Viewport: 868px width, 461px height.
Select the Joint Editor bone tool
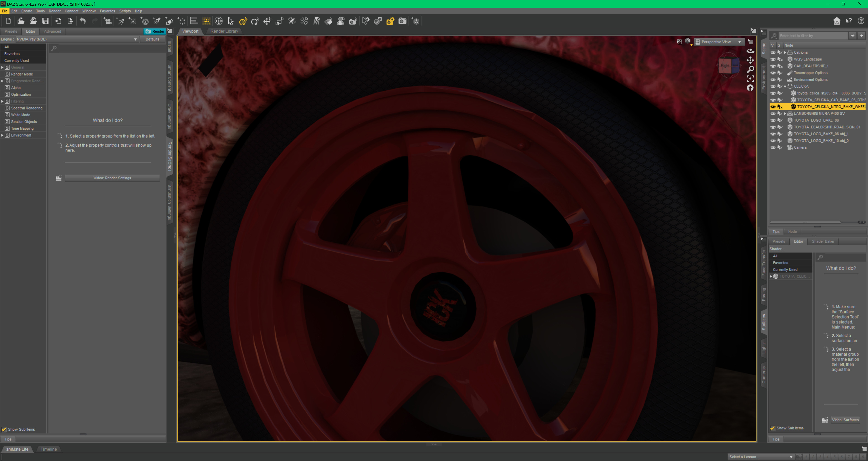pos(292,21)
